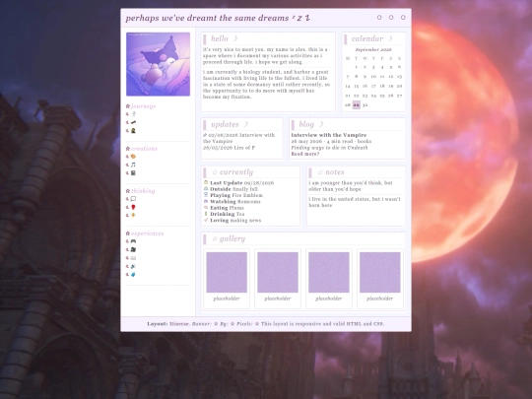
Task: Open the speaker icon under experiences
Action: point(133,266)
